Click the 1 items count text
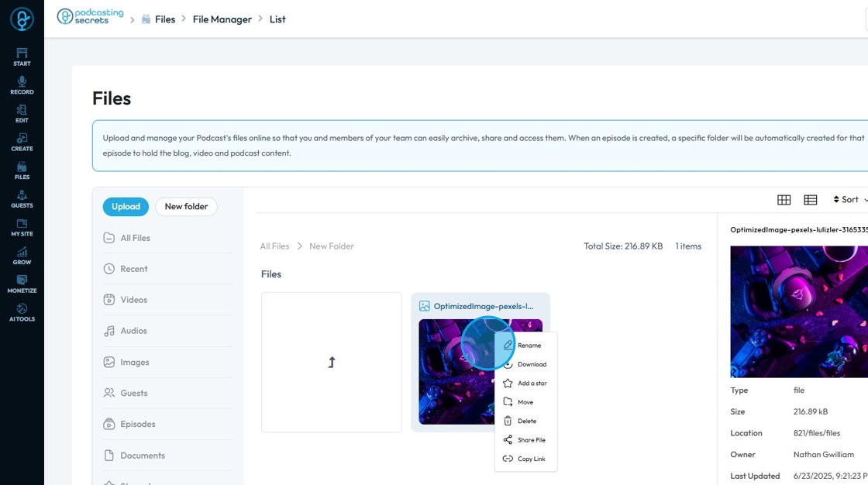Image resolution: width=868 pixels, height=485 pixels. [x=688, y=246]
